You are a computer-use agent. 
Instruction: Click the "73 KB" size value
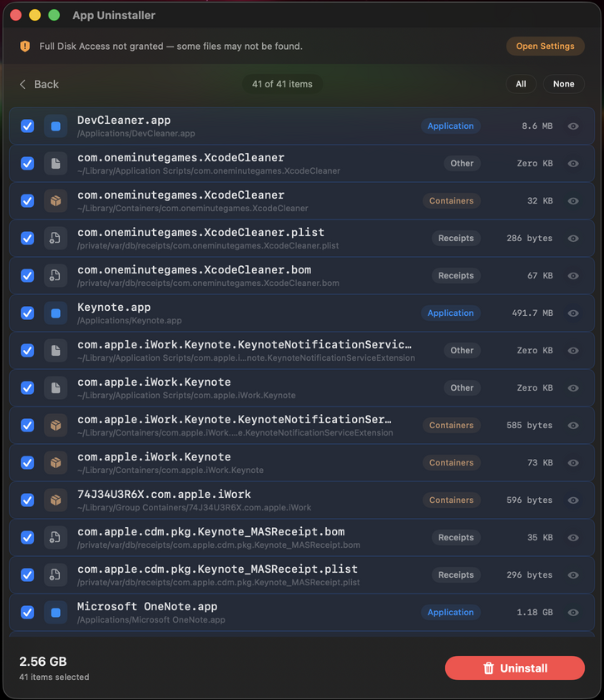540,463
